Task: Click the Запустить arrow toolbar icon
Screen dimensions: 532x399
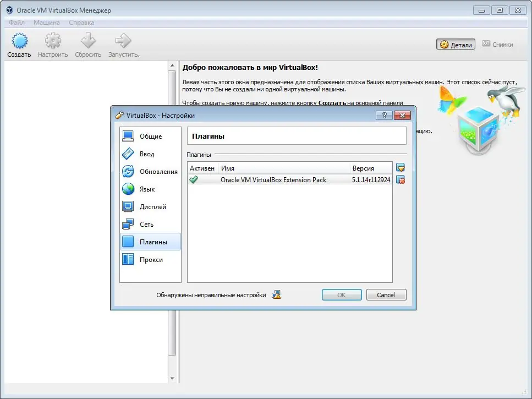Action: tap(123, 41)
